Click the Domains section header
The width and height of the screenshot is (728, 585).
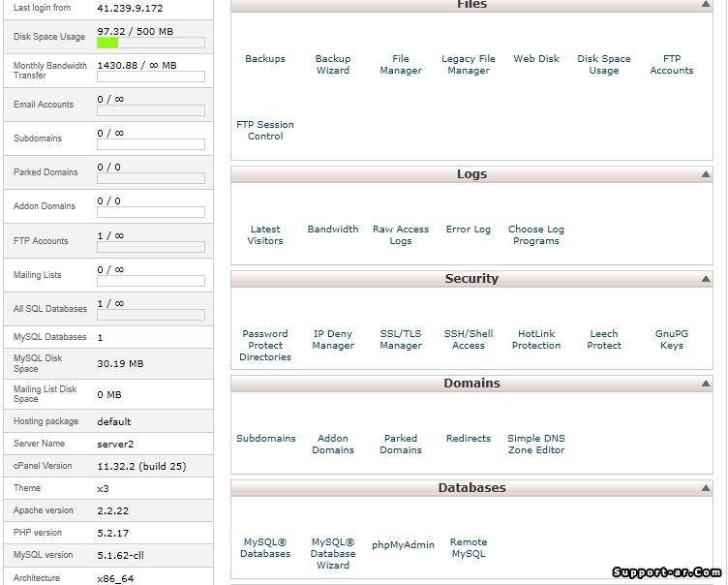(471, 384)
